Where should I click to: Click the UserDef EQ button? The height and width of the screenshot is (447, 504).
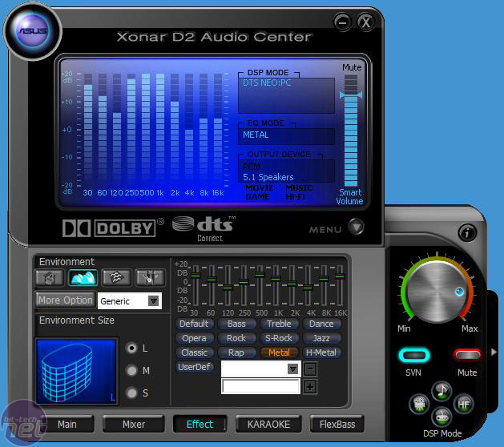(195, 367)
